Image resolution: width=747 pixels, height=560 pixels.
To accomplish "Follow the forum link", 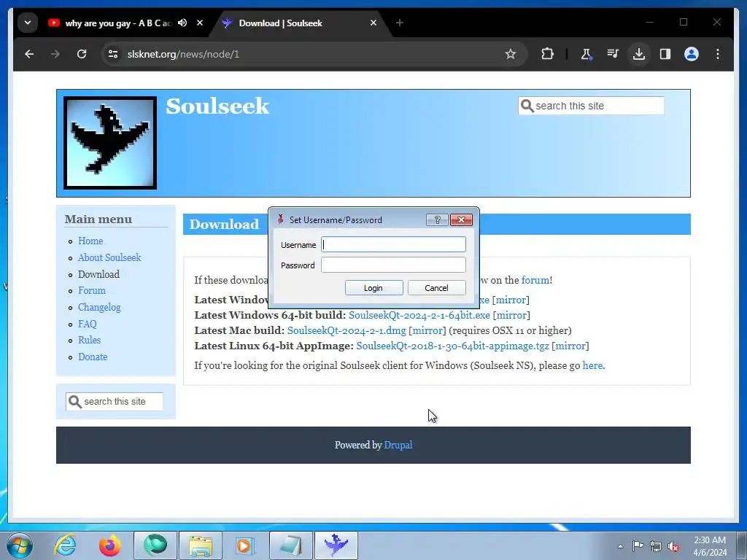I will 535,280.
